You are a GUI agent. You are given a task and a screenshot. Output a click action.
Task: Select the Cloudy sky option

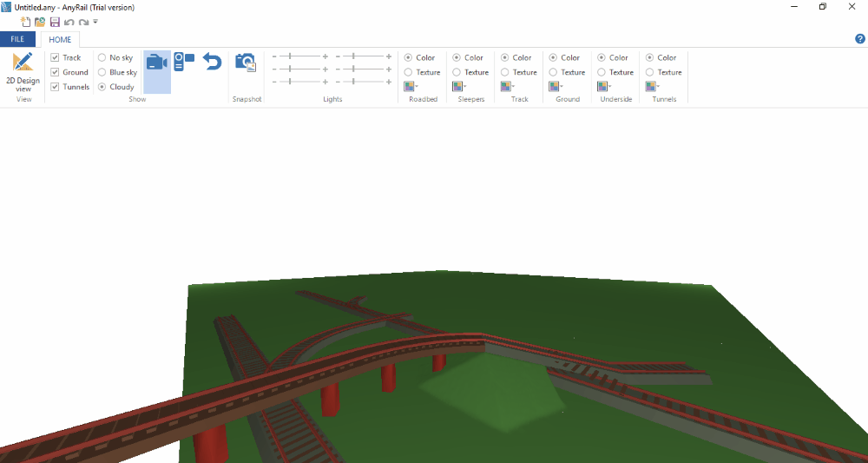[102, 87]
